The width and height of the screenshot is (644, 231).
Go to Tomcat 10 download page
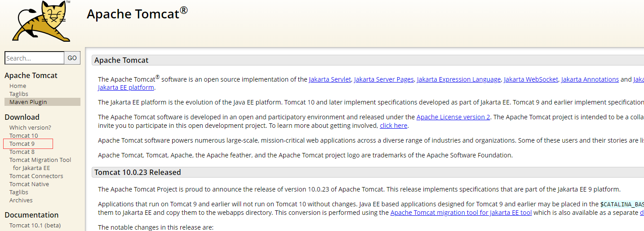(x=23, y=135)
